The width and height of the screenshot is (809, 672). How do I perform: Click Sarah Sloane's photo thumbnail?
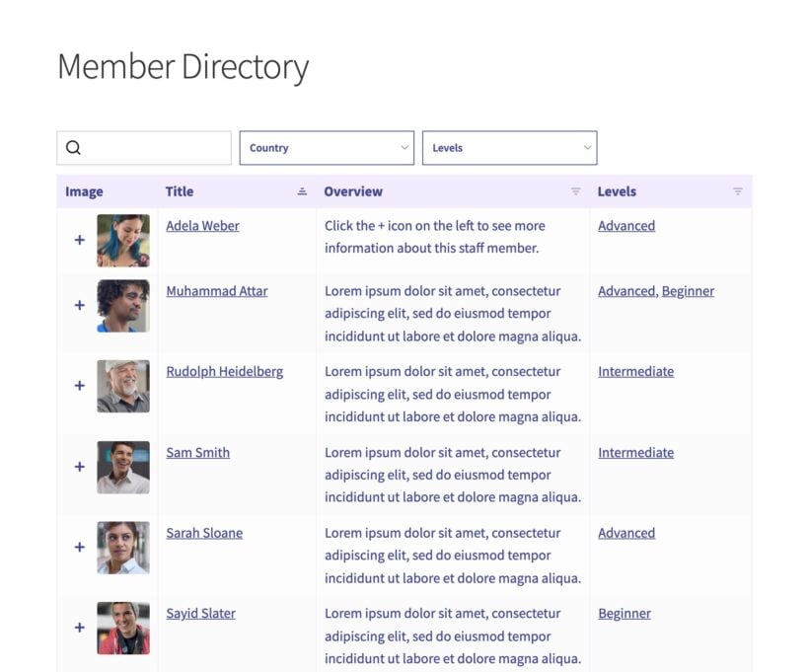pyautogui.click(x=123, y=548)
